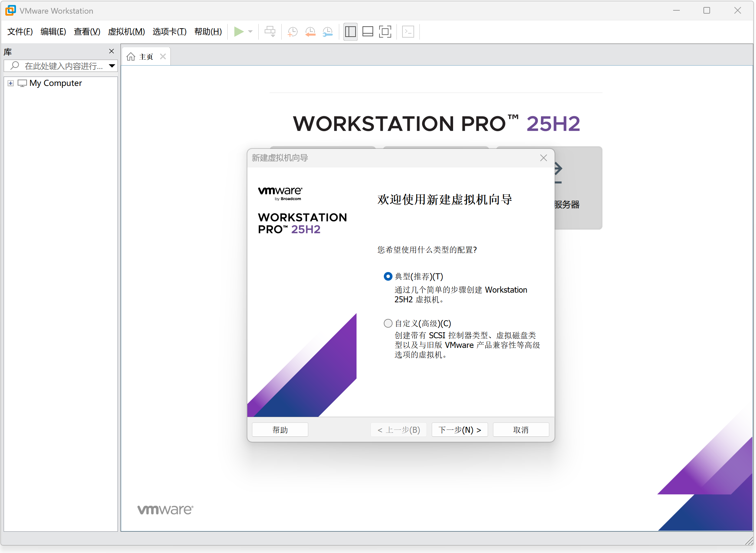This screenshot has height=553, width=756.
Task: Expand the My Computer tree node
Action: [x=10, y=83]
